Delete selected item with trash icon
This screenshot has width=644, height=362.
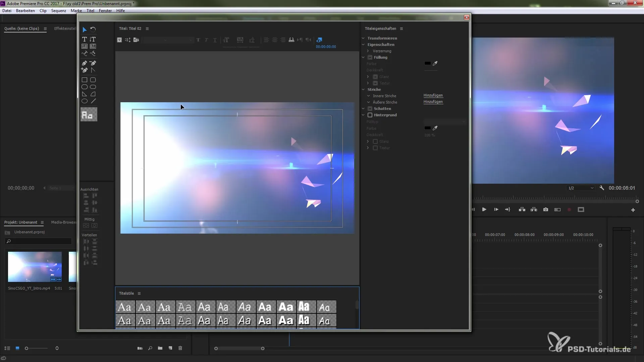[x=180, y=348]
